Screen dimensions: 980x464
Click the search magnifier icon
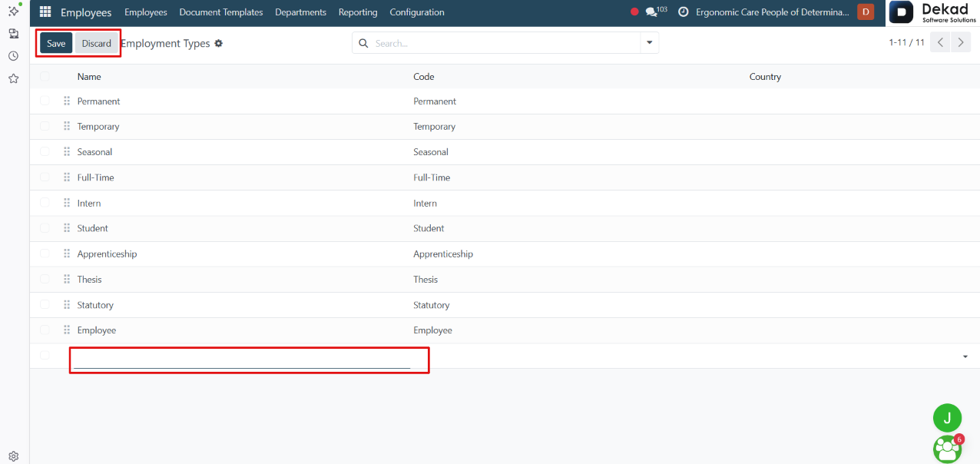(363, 44)
